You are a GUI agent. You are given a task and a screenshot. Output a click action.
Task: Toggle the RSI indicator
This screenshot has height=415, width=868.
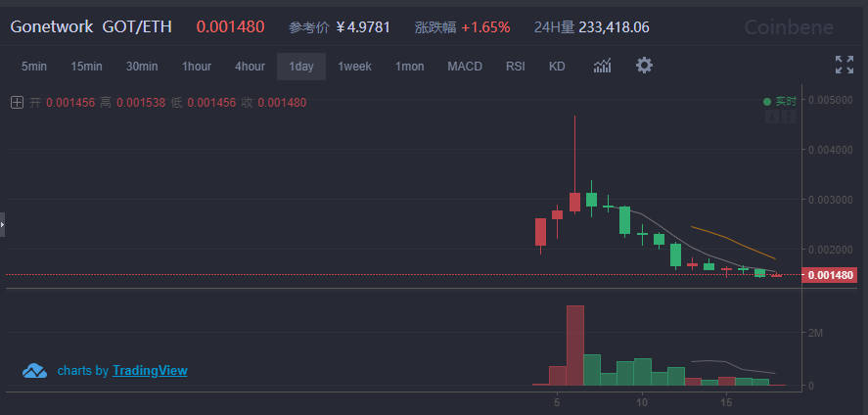(516, 67)
